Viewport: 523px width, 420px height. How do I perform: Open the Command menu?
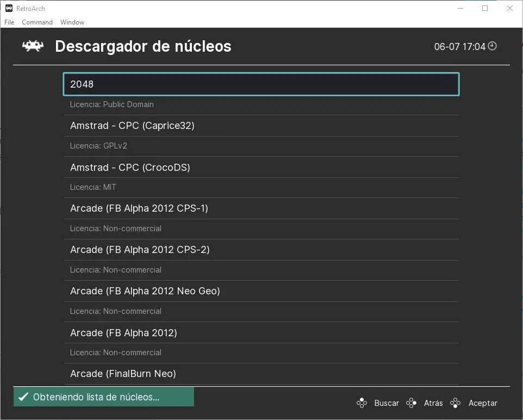(x=37, y=22)
